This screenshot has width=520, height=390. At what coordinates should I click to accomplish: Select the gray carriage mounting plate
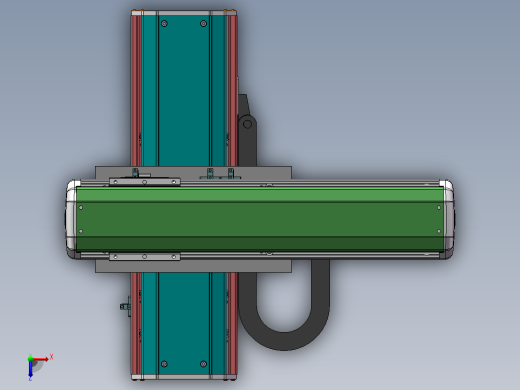click(x=193, y=266)
